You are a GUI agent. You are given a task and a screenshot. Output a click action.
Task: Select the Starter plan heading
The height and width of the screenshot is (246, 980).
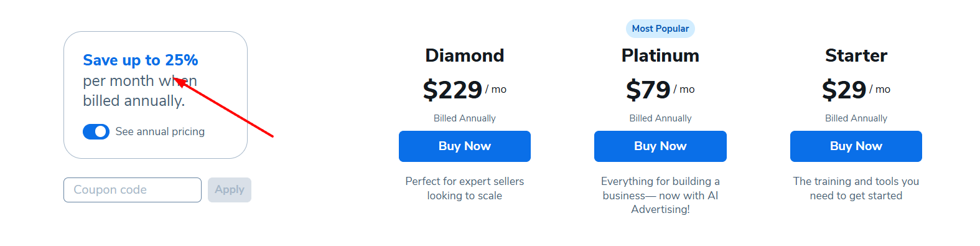click(856, 55)
